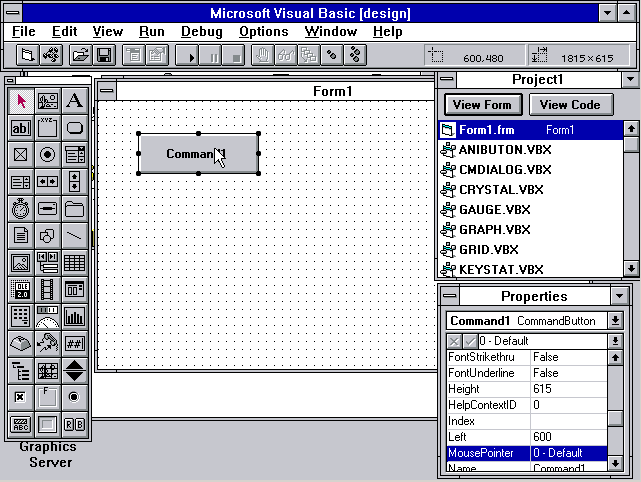Viewport: 641px width, 482px height.
Task: Select the OptionButton tool in toolbox
Action: click(x=47, y=155)
